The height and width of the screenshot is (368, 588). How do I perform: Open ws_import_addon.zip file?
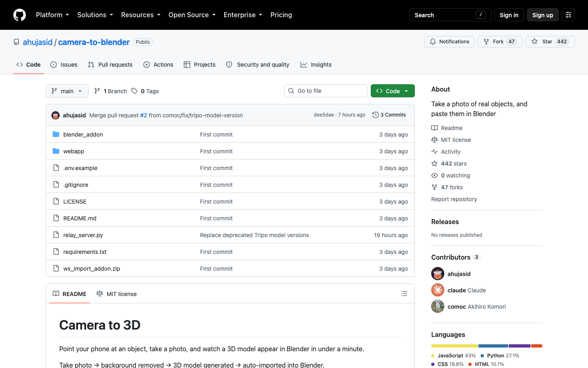coord(91,269)
